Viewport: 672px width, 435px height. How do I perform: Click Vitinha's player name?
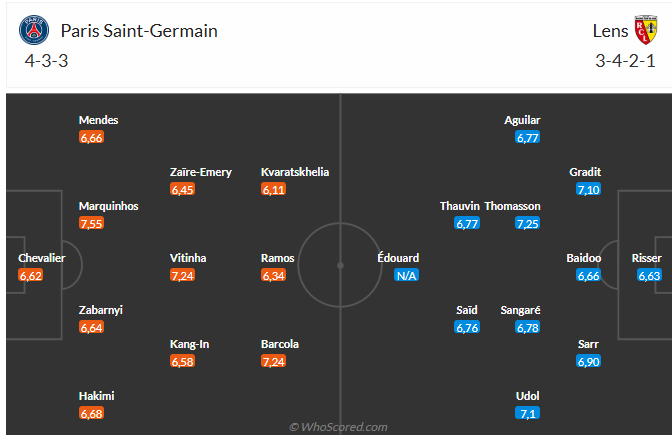pos(188,258)
